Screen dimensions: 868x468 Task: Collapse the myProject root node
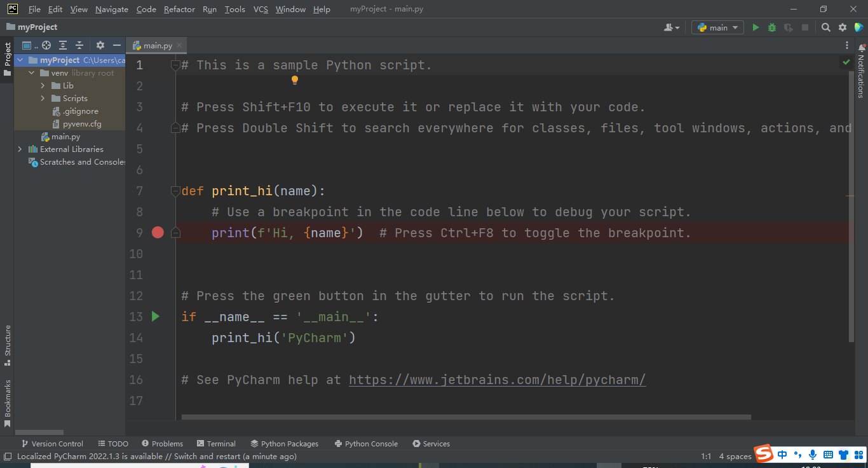click(x=20, y=60)
